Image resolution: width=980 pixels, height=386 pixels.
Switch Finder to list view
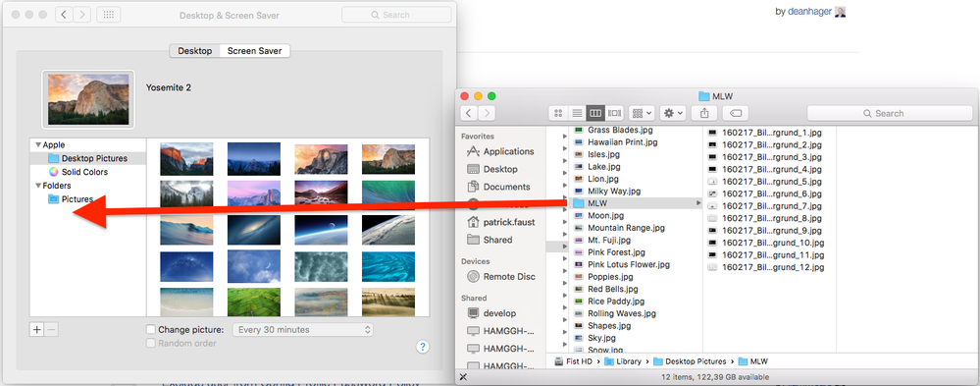577,113
